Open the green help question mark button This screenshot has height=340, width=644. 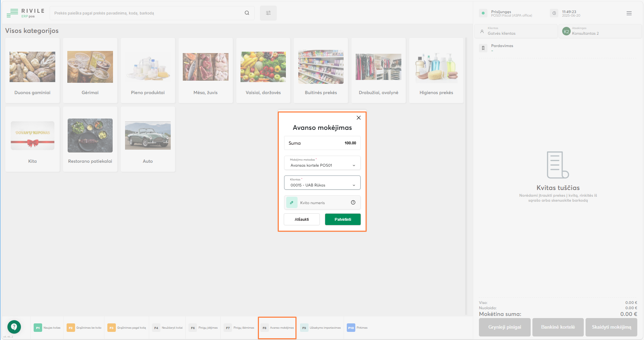[14, 327]
